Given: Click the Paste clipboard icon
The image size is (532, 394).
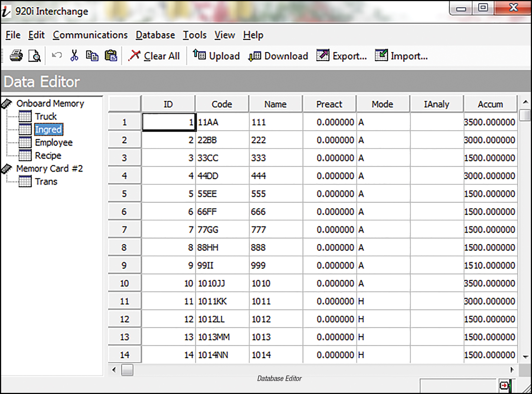Looking at the screenshot, I should click(111, 56).
